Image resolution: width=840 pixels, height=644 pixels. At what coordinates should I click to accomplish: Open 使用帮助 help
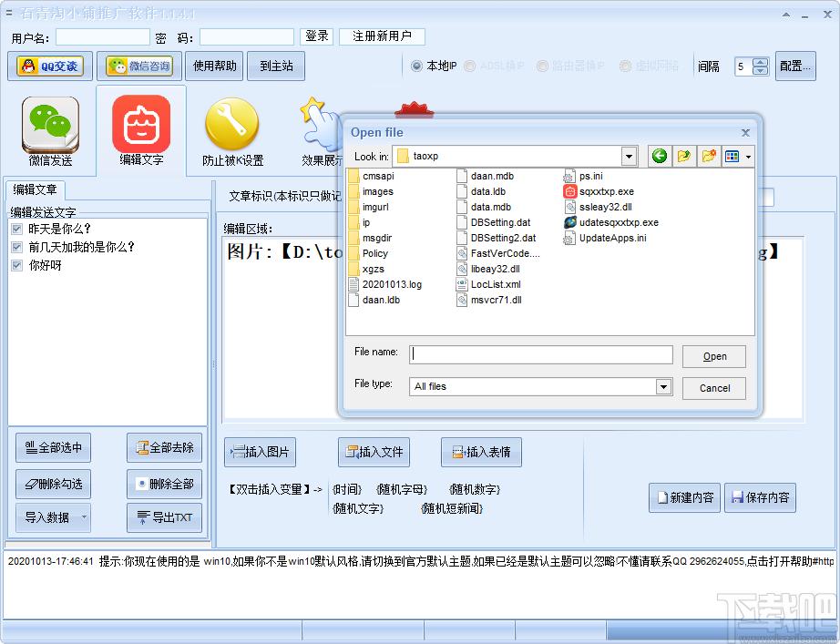coord(215,66)
